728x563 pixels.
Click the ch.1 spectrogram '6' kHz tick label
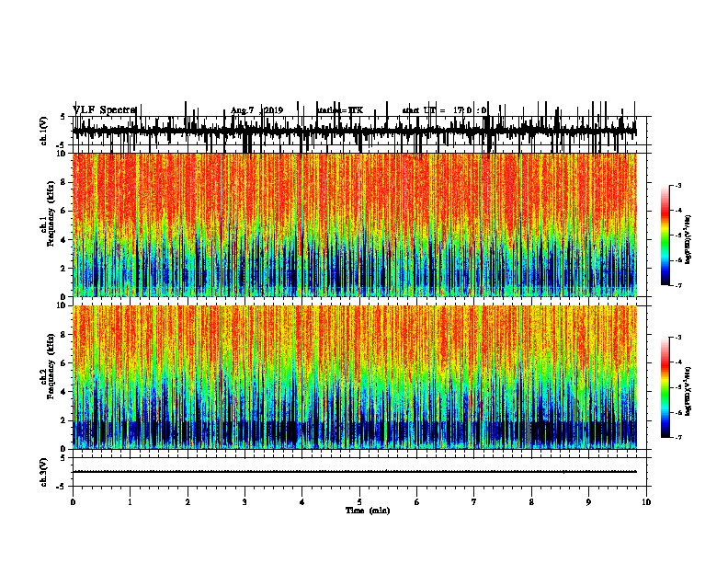click(x=64, y=211)
